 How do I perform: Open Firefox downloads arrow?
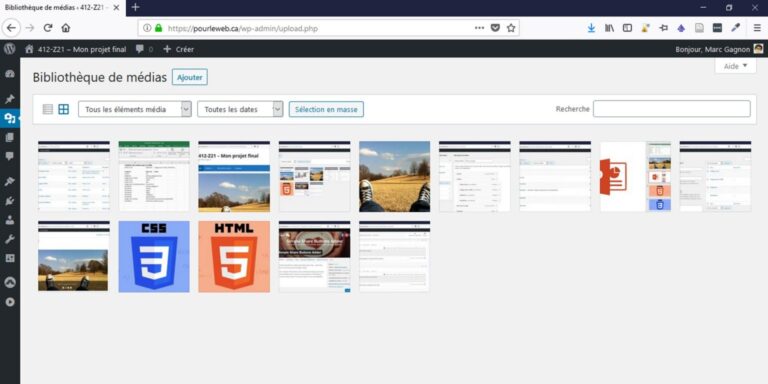coord(591,28)
